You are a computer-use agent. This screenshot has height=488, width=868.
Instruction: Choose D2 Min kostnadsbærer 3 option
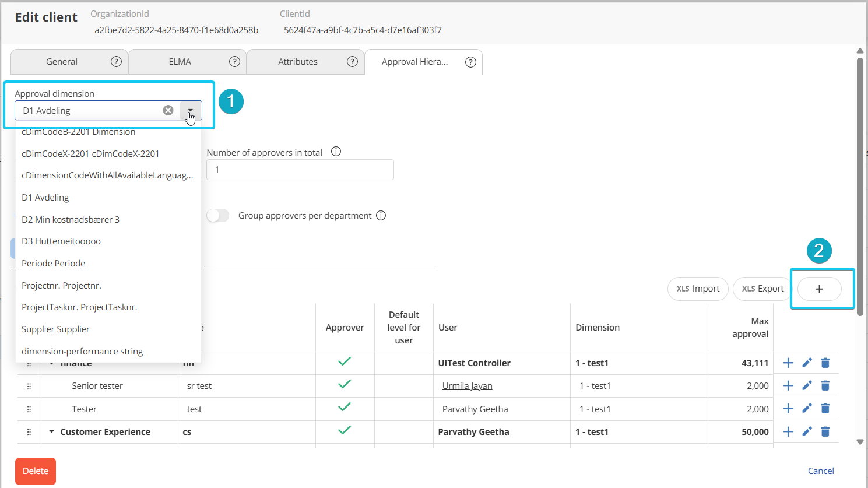coord(71,220)
